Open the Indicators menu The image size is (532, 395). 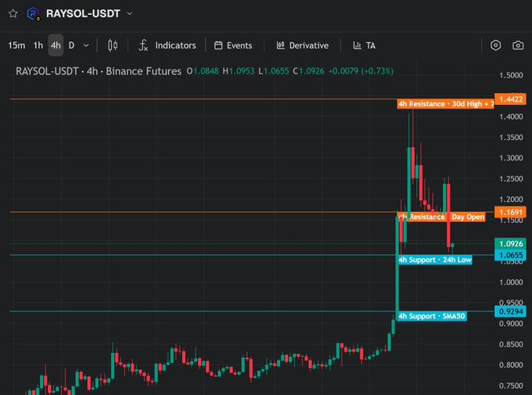click(175, 45)
